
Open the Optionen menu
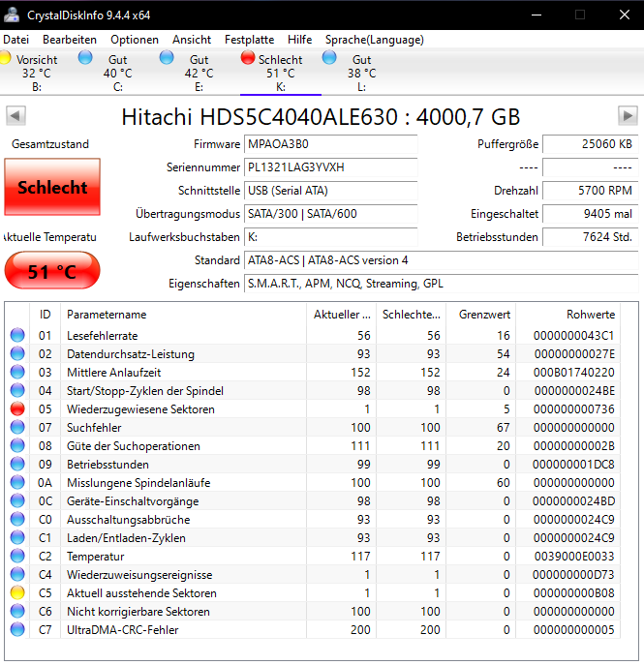click(135, 40)
